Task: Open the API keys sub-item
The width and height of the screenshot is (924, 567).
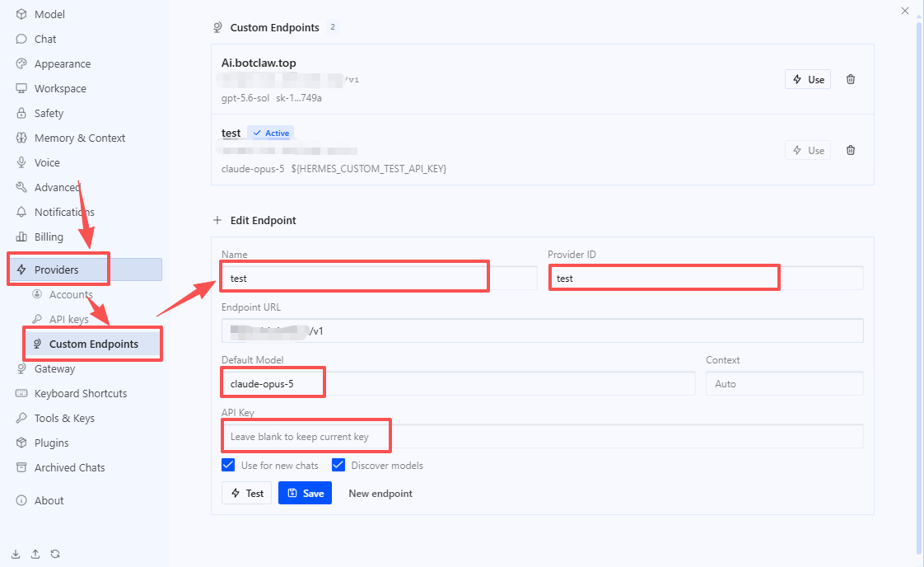Action: click(69, 319)
